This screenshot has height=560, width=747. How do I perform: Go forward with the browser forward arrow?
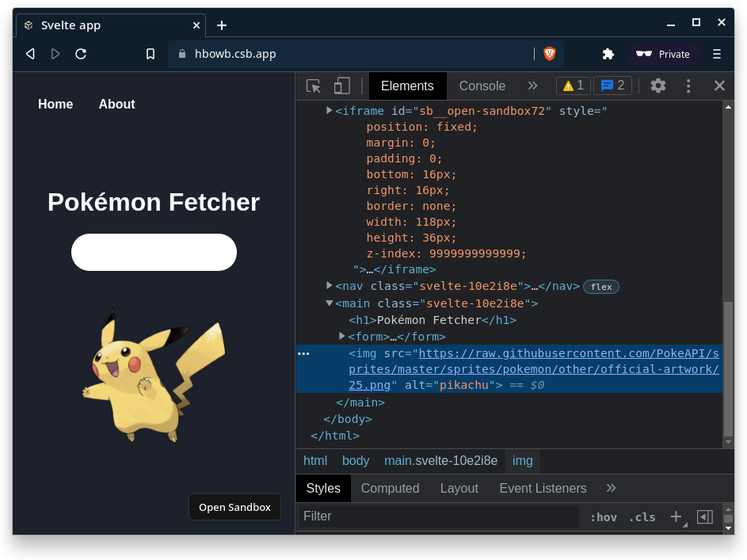(x=55, y=54)
